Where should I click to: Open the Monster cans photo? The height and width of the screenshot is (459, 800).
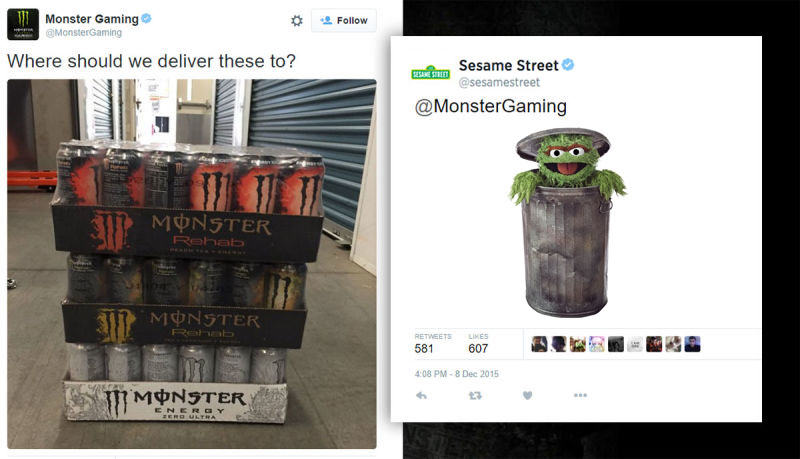[x=192, y=264]
